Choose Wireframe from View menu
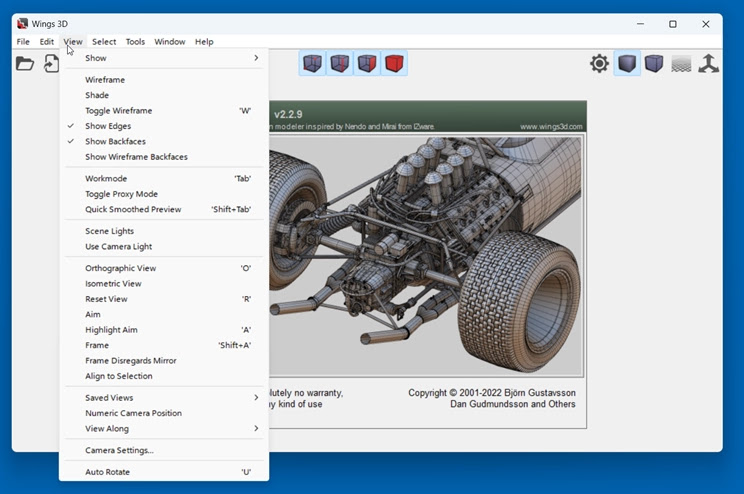 click(x=164, y=80)
